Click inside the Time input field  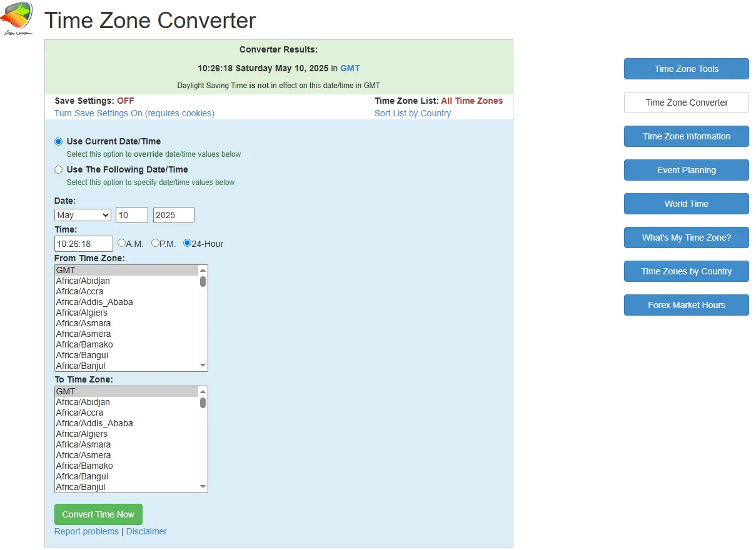[x=83, y=243]
